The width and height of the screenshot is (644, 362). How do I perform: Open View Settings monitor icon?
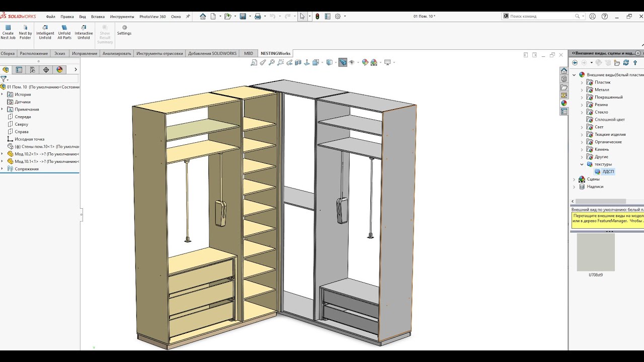tap(387, 62)
